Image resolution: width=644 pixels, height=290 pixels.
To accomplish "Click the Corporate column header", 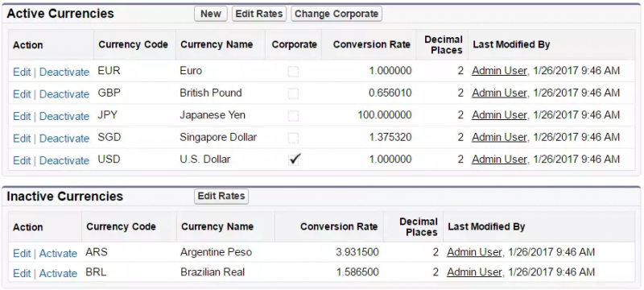I will (294, 45).
